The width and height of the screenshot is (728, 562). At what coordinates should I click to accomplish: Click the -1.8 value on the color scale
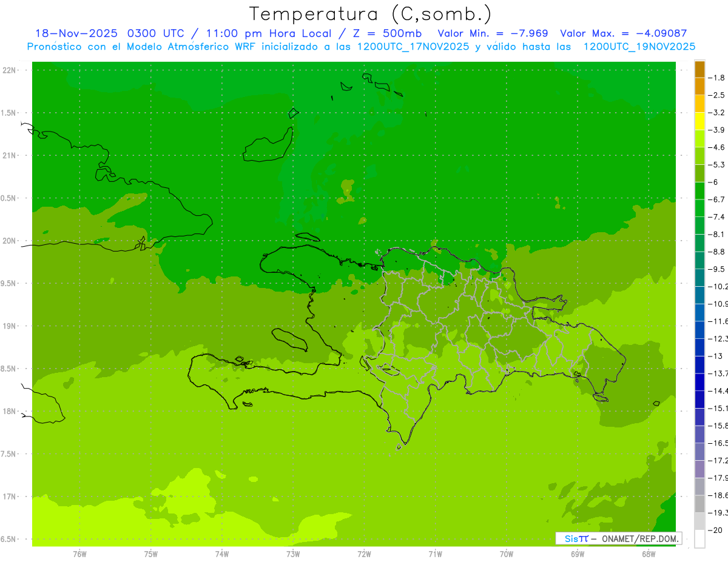(716, 78)
